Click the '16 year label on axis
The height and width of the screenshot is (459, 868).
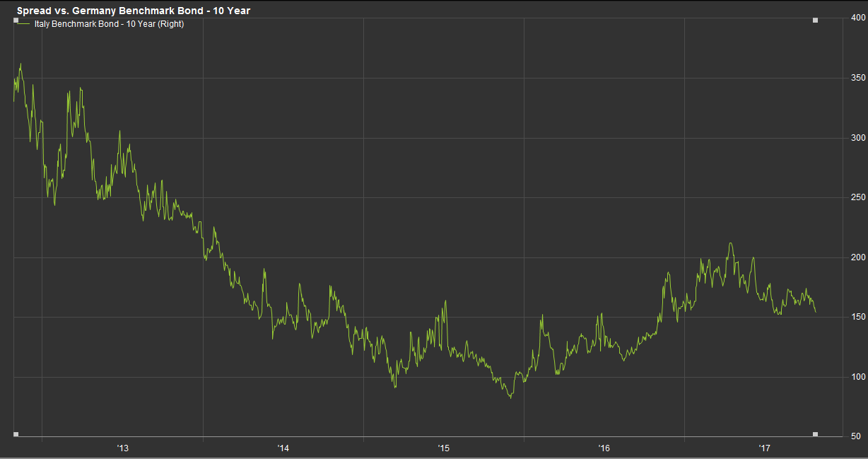tap(604, 448)
